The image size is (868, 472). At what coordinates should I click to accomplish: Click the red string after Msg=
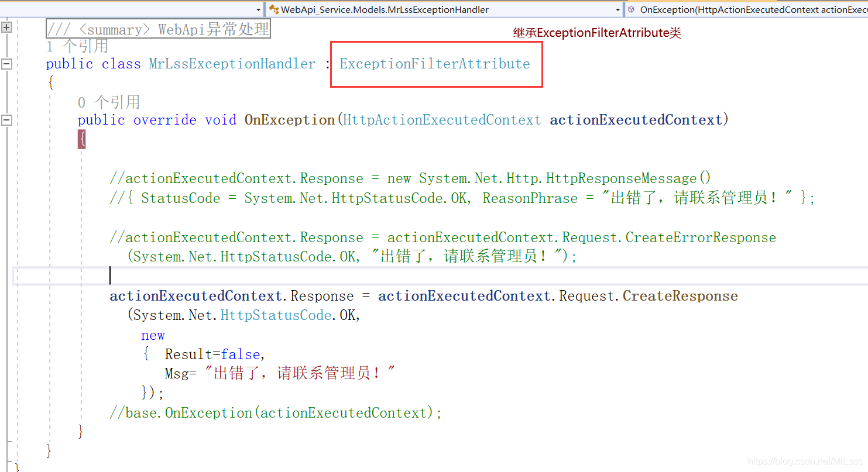(300, 374)
